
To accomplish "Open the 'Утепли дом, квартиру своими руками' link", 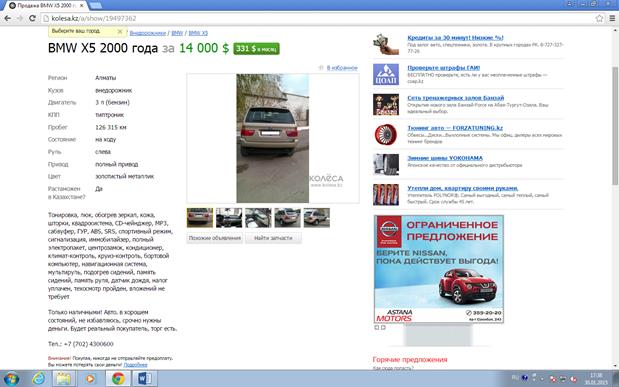I will (x=463, y=188).
